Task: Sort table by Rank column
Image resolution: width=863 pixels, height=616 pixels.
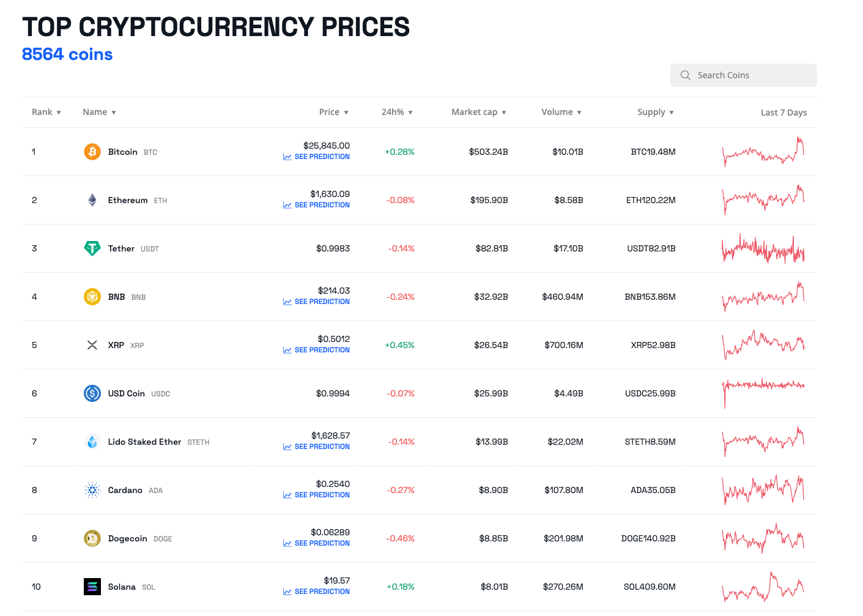Action: tap(46, 112)
